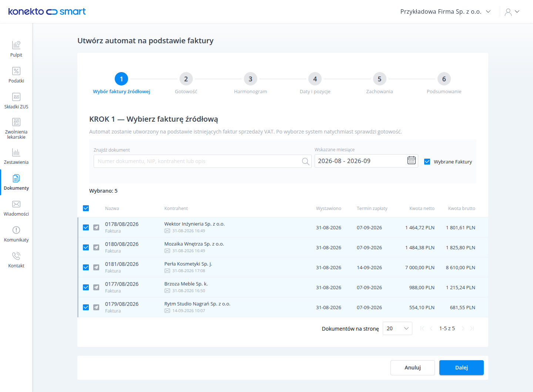Click the konekto smart logo
Screen dimensions: 533x392
[x=47, y=11]
